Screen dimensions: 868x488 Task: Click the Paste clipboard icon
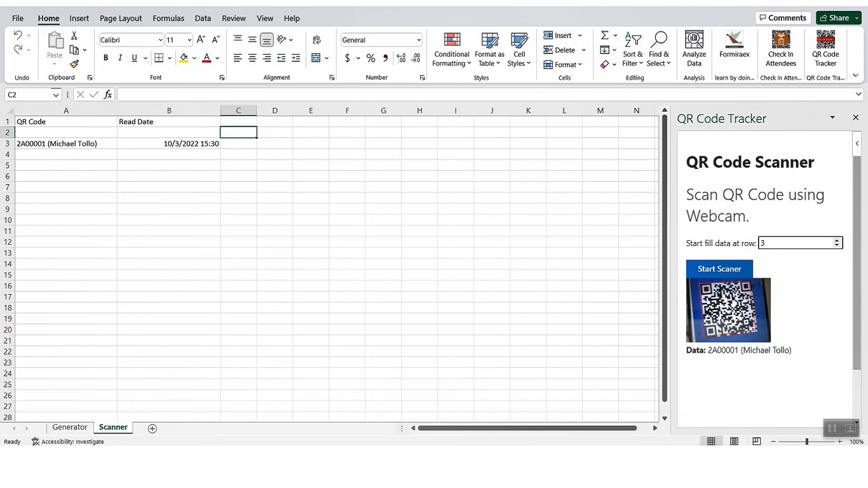(x=55, y=41)
